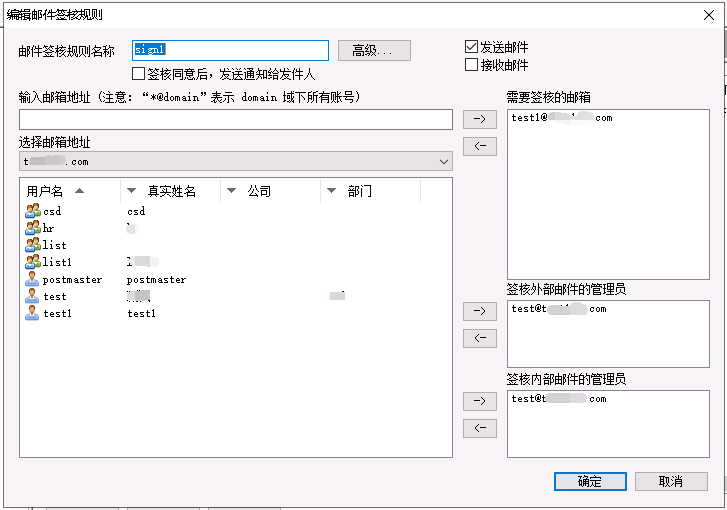
Task: Expand the 公司 column filter arrow
Action: click(x=231, y=191)
